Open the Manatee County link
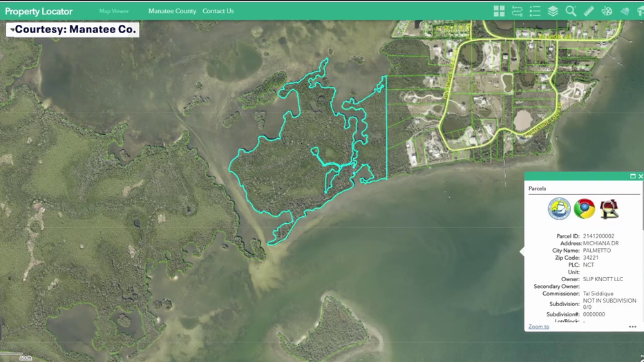 coord(172,11)
